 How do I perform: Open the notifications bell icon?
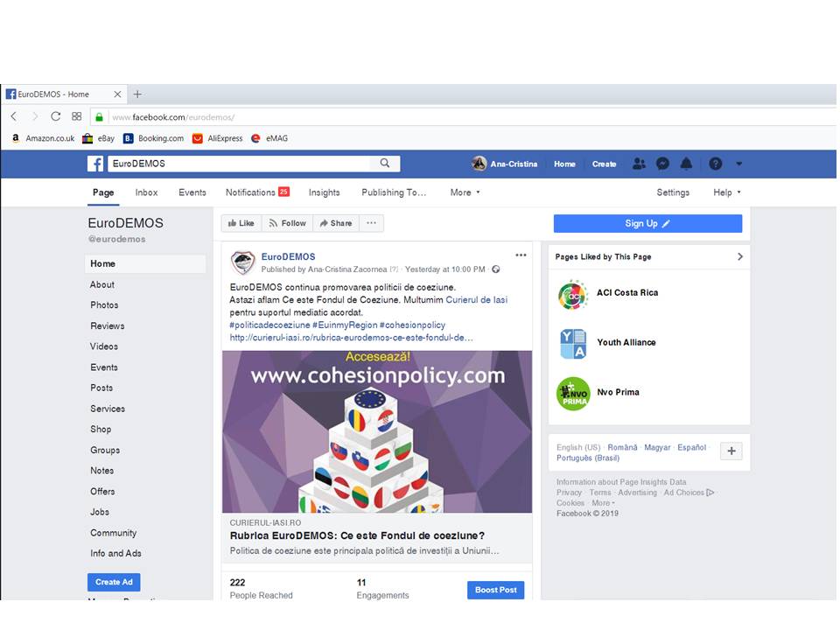pyautogui.click(x=686, y=164)
